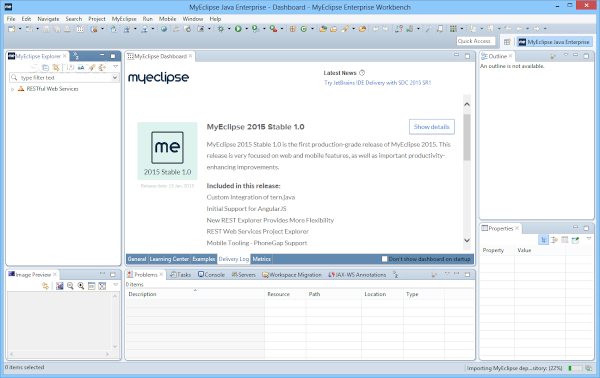Image resolution: width=600 pixels, height=378 pixels.
Task: Switch to the JAX-WS Annotations tab
Action: pyautogui.click(x=357, y=275)
